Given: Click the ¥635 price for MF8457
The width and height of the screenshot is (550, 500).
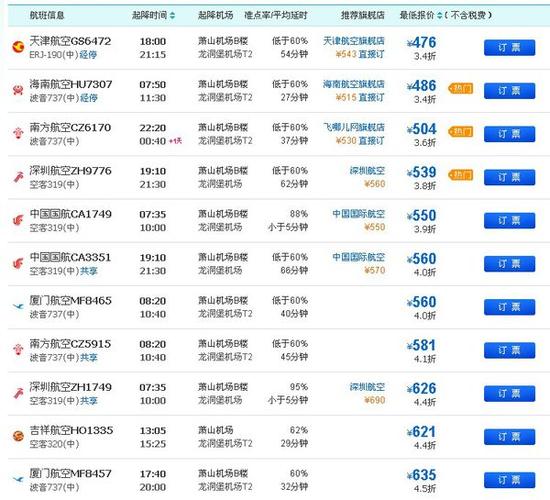Looking at the screenshot, I should tap(421, 475).
